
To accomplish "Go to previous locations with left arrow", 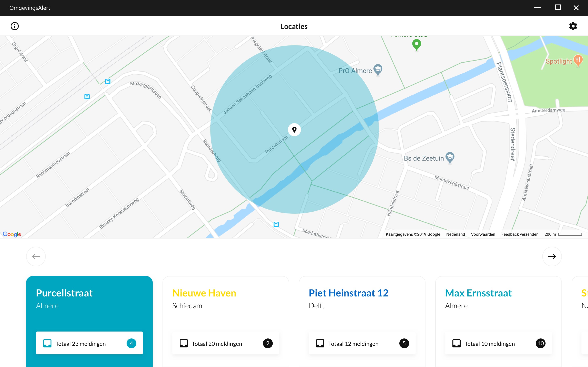I will (36, 256).
